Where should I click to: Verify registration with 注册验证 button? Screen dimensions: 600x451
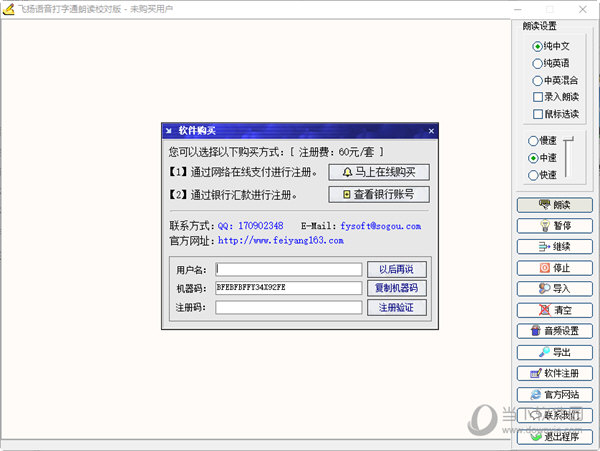pos(396,308)
